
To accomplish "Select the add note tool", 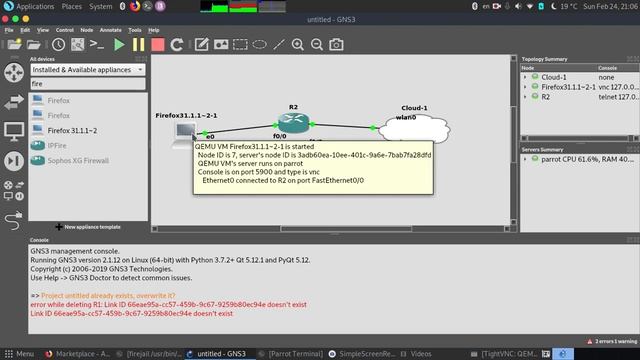I will 202,44.
